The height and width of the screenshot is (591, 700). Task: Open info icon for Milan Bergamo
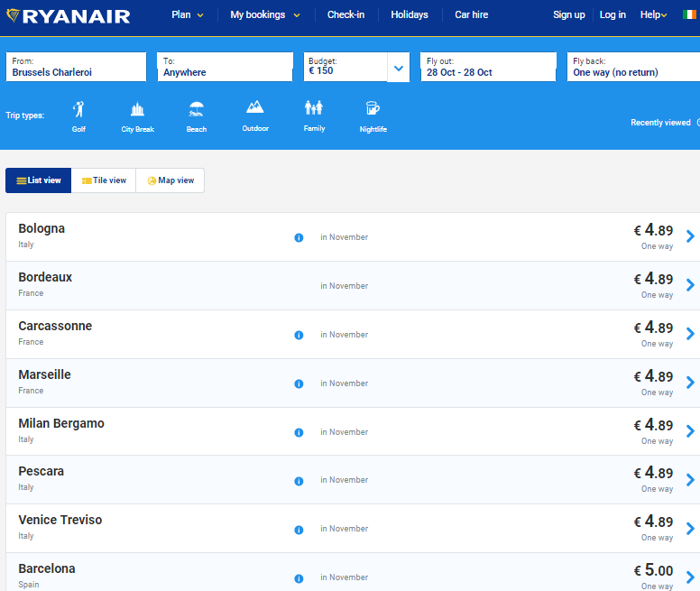[299, 432]
